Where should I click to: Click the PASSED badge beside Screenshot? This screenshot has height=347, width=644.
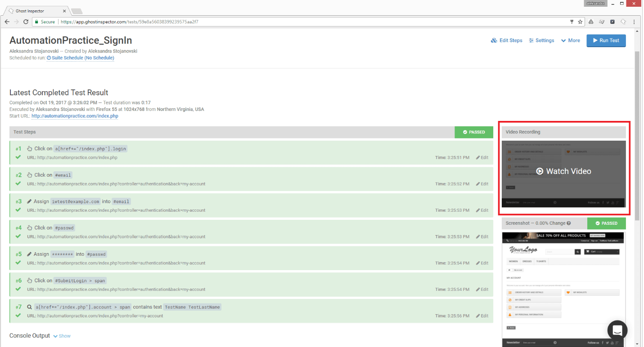coord(607,223)
